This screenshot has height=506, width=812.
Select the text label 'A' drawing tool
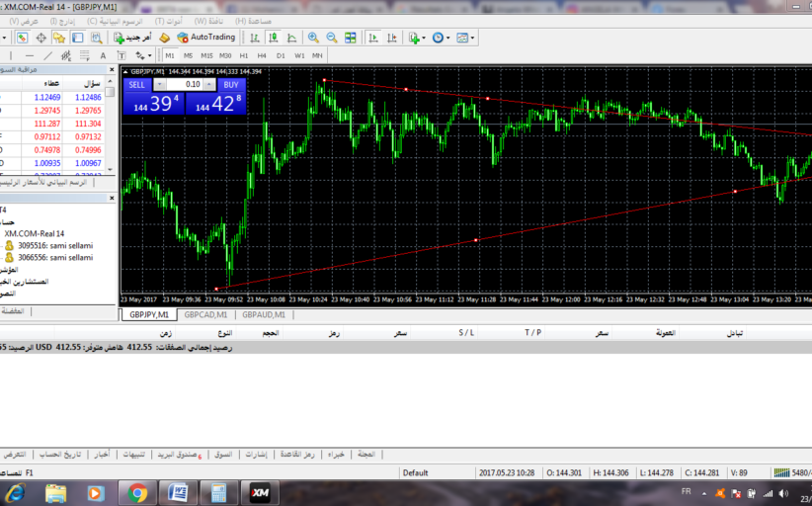click(103, 55)
